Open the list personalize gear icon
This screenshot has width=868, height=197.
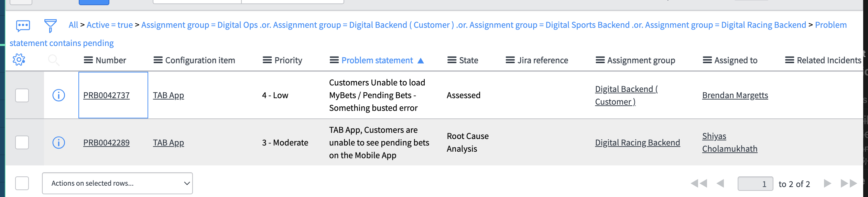pyautogui.click(x=19, y=60)
